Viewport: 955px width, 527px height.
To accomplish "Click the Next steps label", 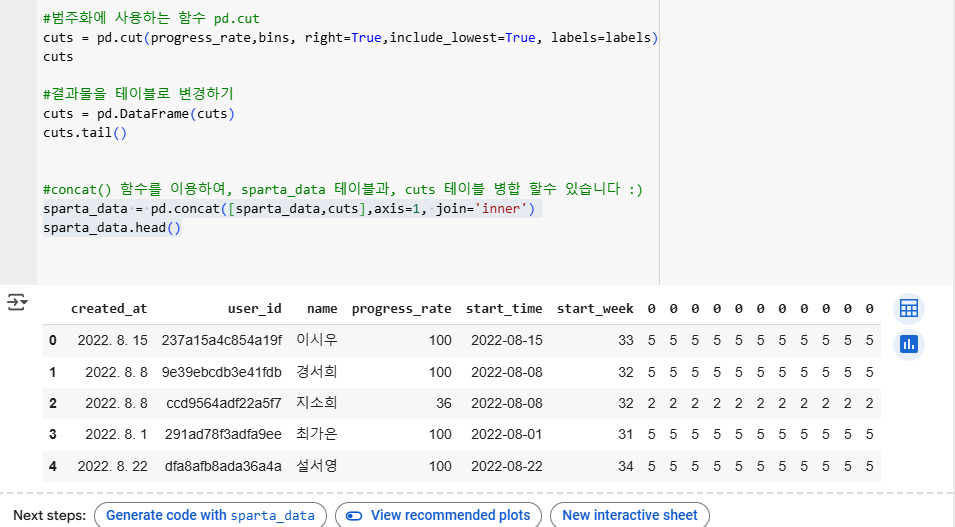I will pos(49,515).
